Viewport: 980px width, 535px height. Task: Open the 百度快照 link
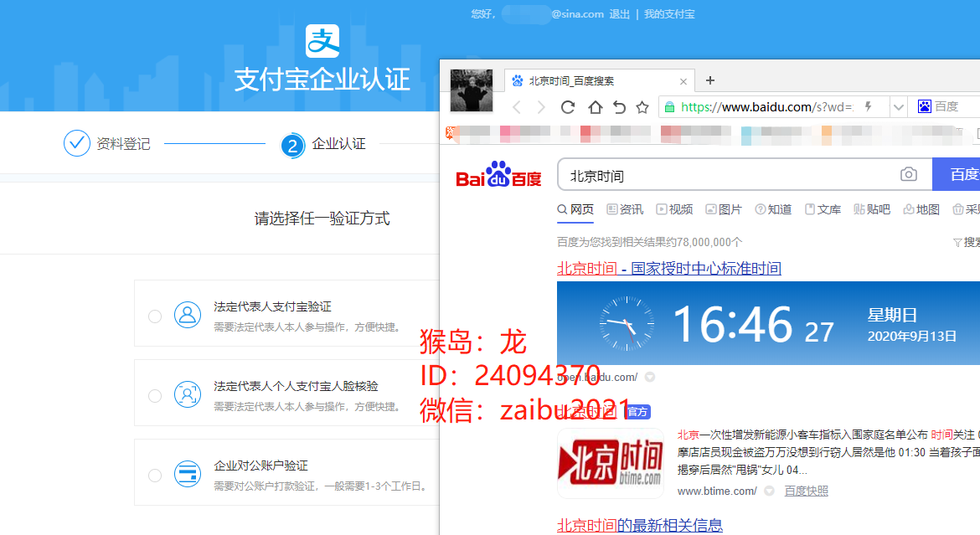tap(807, 491)
